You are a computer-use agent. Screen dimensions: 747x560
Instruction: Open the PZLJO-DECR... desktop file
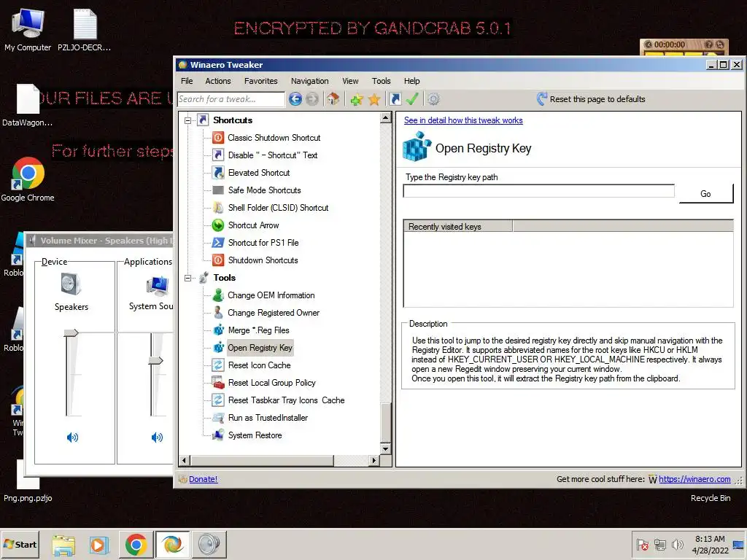85,29
